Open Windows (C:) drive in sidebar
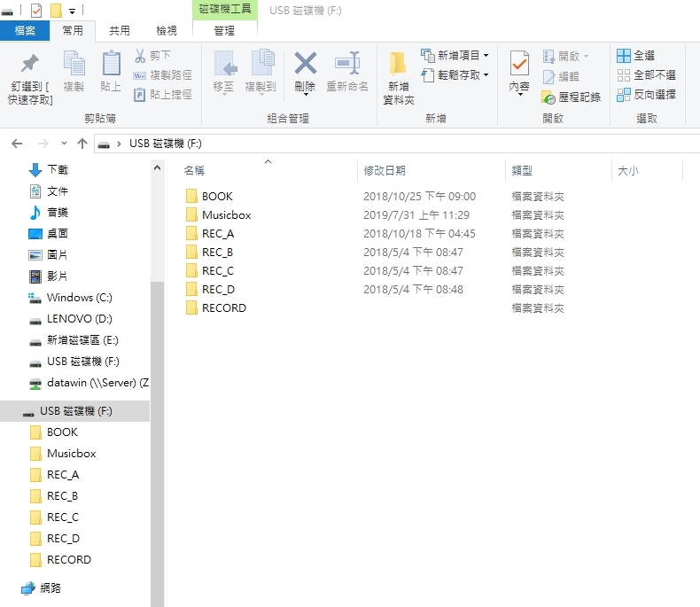This screenshot has width=700, height=607. [x=71, y=298]
